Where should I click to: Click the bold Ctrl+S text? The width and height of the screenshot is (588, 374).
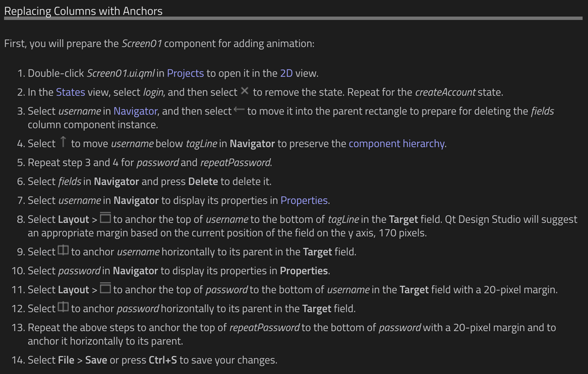(x=163, y=360)
